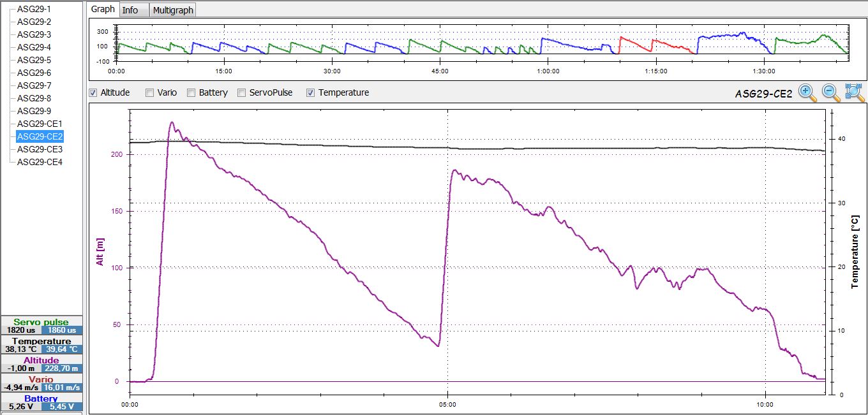This screenshot has width=868, height=415.
Task: Open the Multigraph tab
Action: click(174, 10)
